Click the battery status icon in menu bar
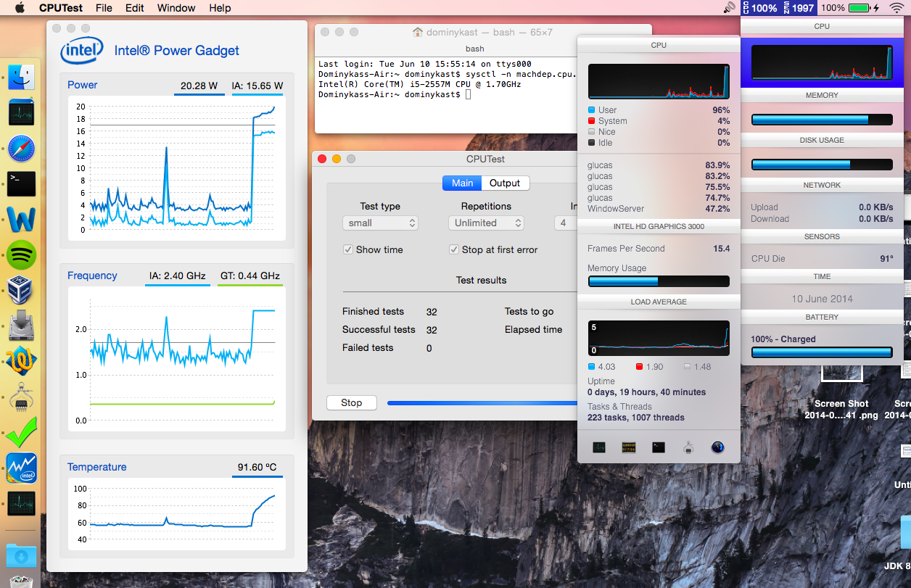911x588 pixels. pos(859,8)
